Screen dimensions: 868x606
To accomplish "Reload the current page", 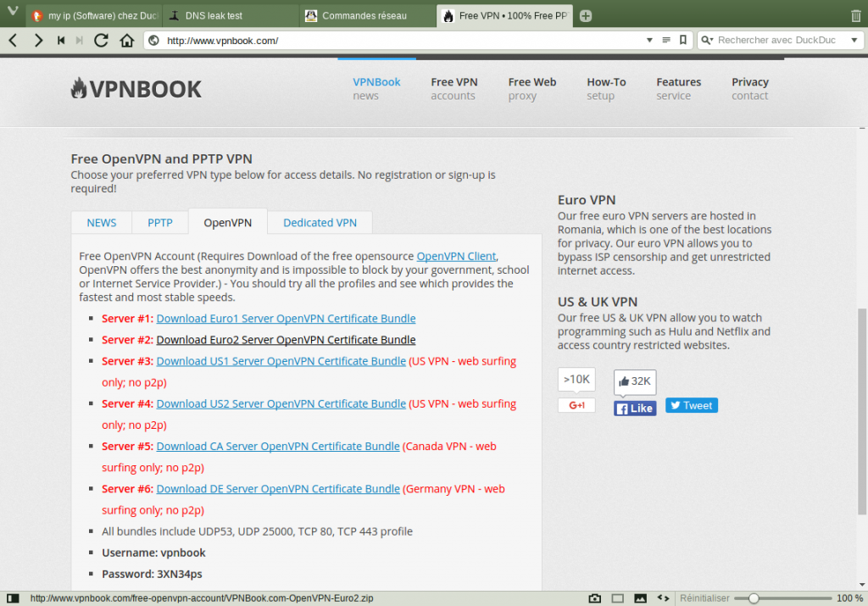I will coord(101,41).
